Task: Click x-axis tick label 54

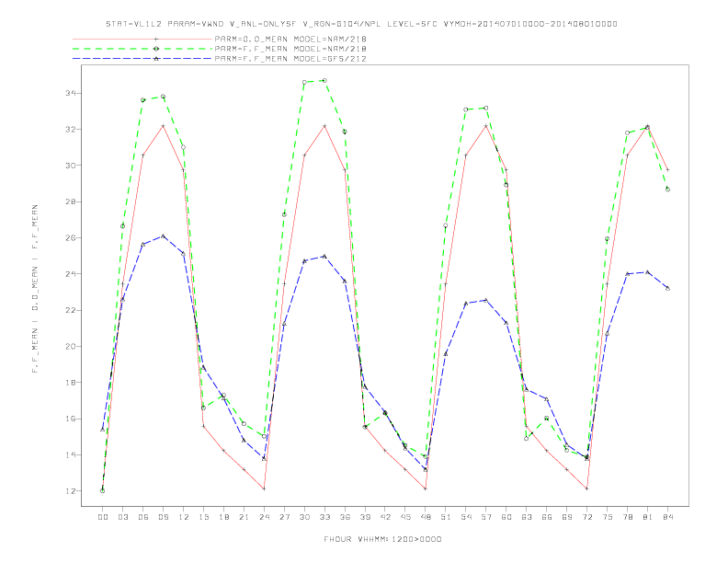Action: (466, 517)
